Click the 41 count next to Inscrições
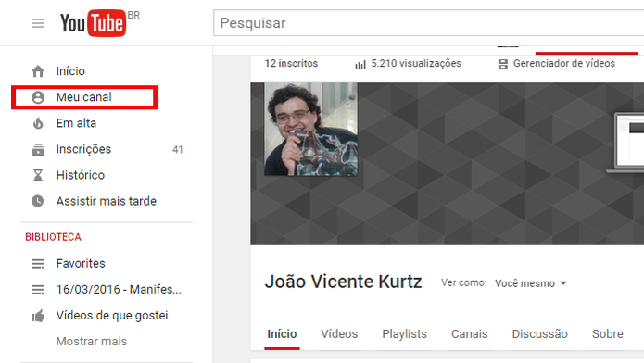 click(177, 149)
